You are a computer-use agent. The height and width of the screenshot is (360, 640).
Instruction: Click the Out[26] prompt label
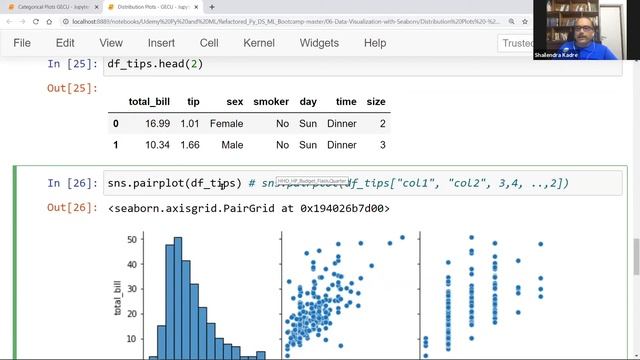pos(72,207)
